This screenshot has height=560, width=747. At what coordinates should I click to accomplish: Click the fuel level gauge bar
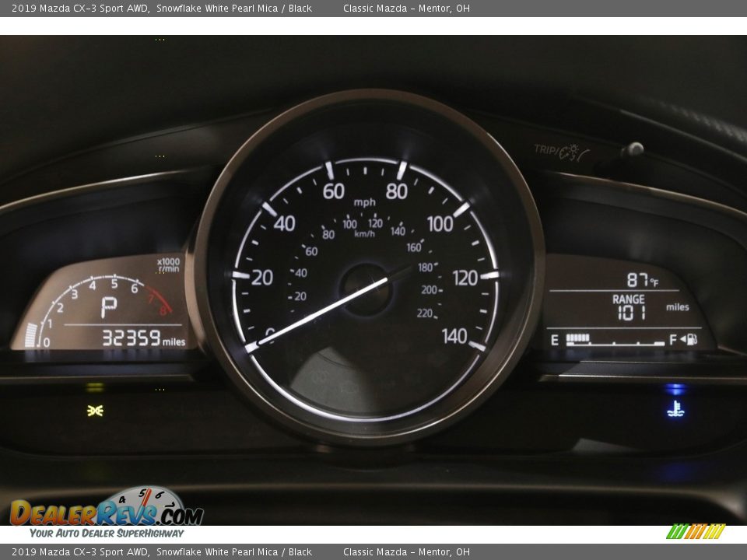coord(615,340)
